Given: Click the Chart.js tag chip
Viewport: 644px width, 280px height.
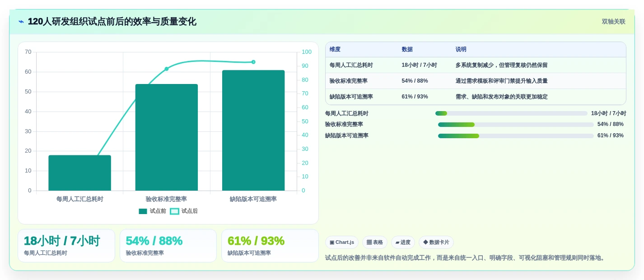Looking at the screenshot, I should coord(342,243).
